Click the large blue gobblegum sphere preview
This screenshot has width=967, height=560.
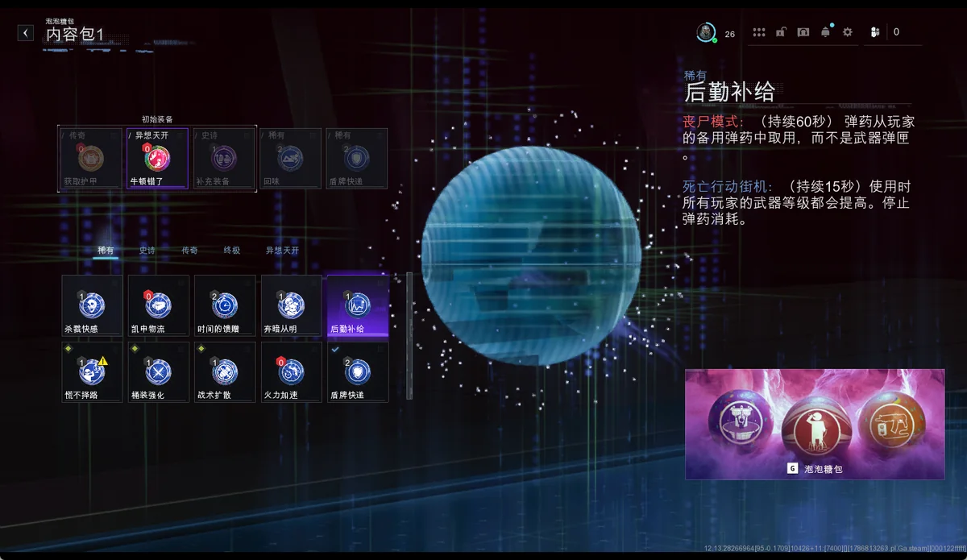click(531, 255)
